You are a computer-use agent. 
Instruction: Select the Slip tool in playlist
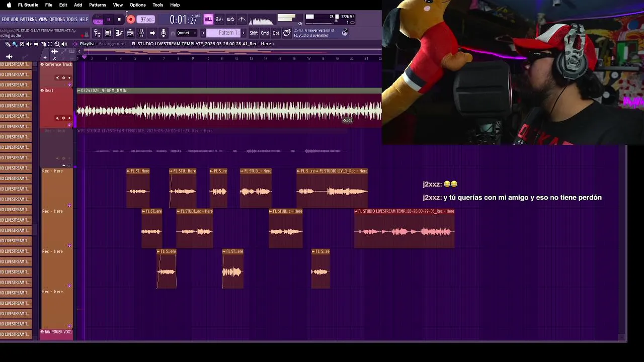tap(36, 44)
